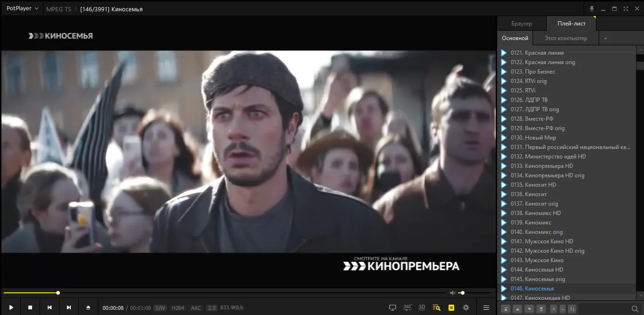This screenshot has height=315, width=644.
Task: Click the AAC audio codec label
Action: pos(196,308)
